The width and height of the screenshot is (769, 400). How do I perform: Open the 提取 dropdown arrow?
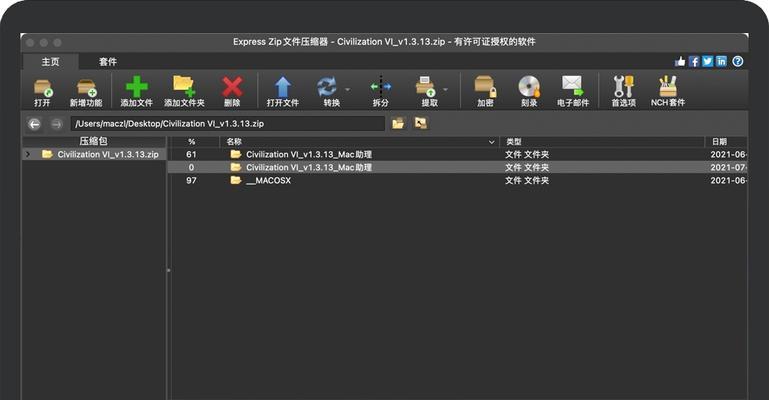point(445,90)
